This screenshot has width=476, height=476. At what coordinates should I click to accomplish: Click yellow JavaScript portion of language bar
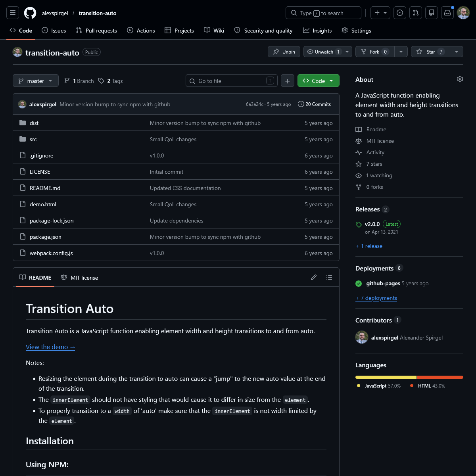point(386,377)
